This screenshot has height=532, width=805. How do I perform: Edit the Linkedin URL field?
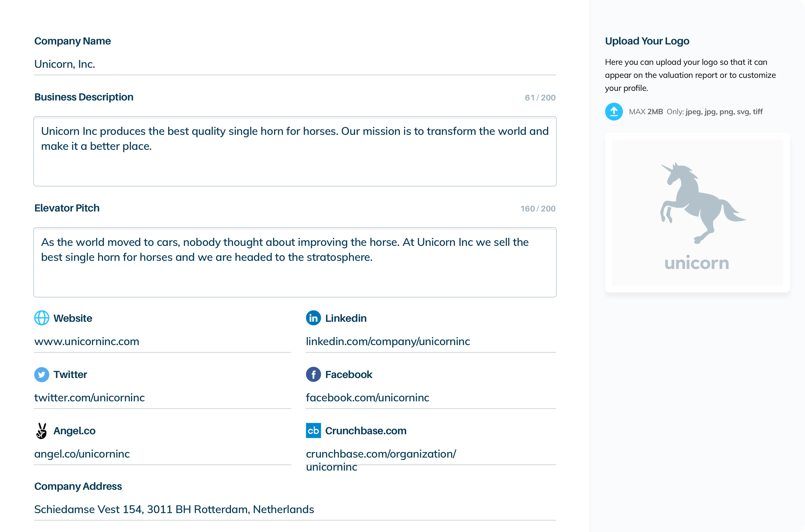[x=431, y=342]
